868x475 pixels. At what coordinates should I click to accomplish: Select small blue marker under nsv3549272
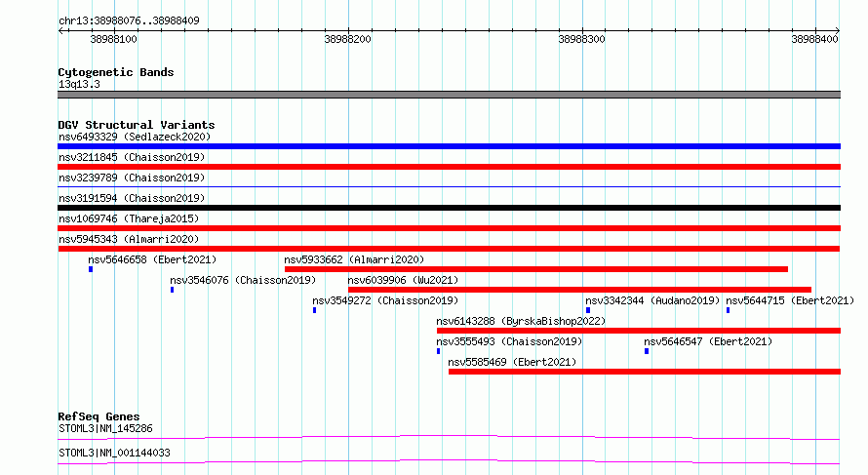click(314, 310)
